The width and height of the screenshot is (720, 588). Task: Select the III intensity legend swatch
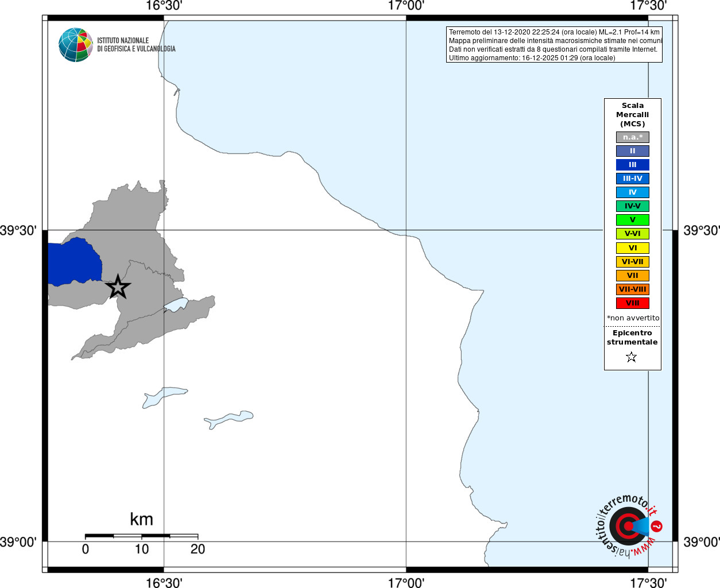tap(633, 165)
